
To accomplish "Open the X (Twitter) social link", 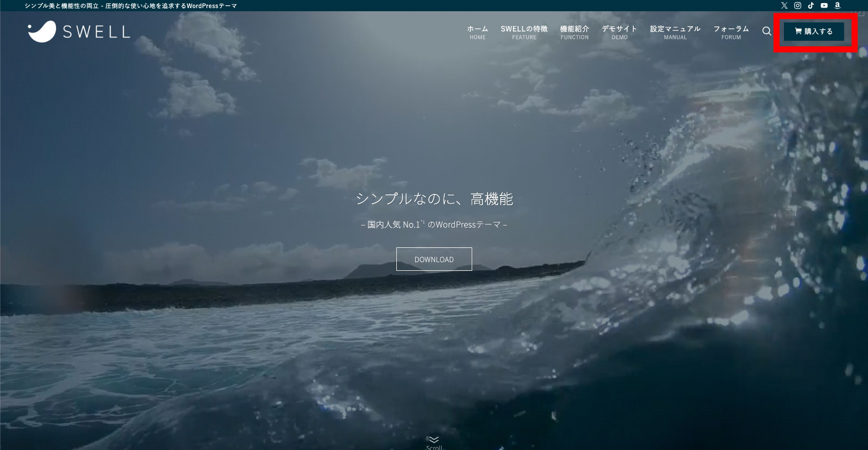I will coord(784,6).
